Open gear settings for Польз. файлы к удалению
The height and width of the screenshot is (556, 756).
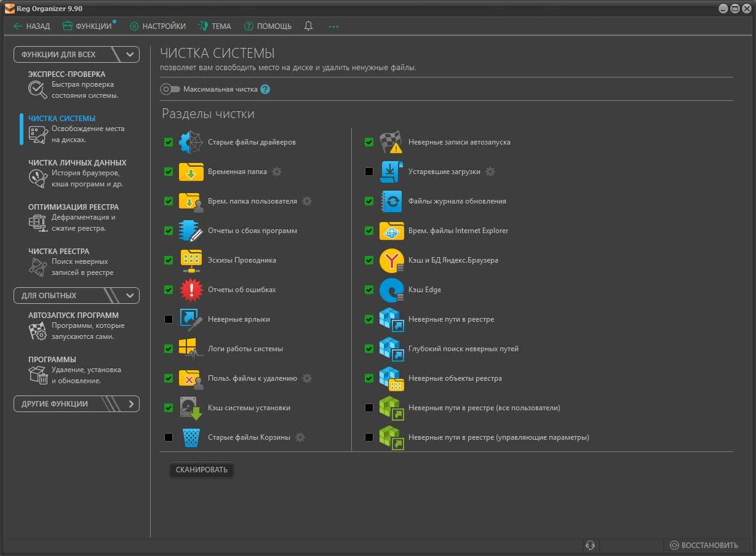coord(307,378)
